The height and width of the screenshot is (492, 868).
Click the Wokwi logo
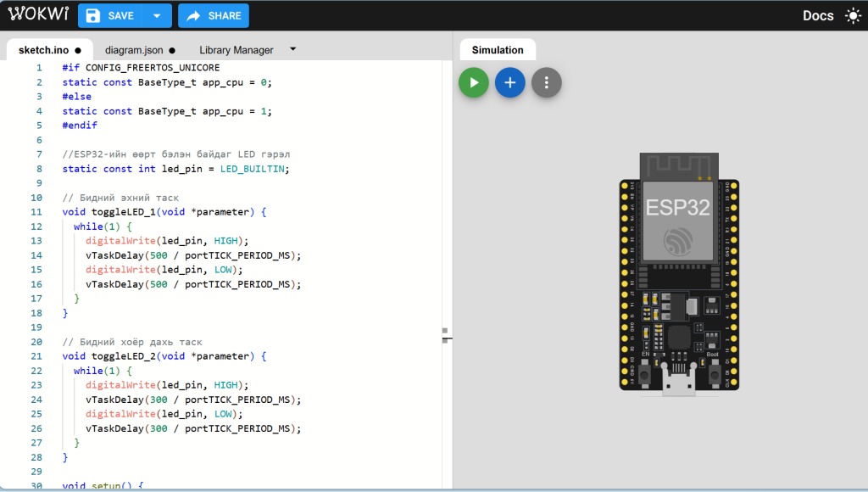(36, 15)
